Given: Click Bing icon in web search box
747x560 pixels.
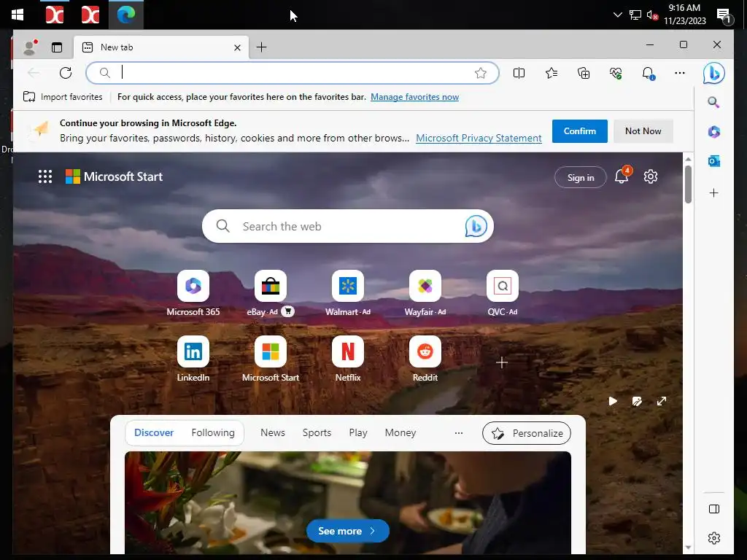Looking at the screenshot, I should [476, 226].
